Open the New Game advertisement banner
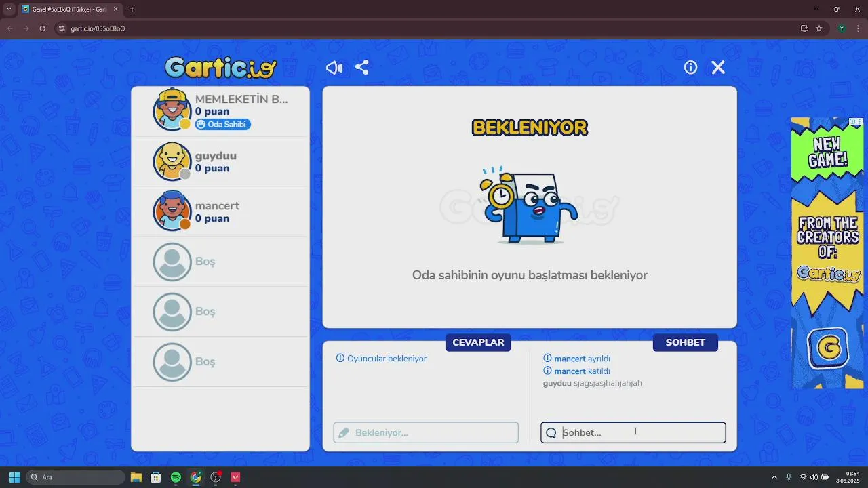 pos(827,253)
